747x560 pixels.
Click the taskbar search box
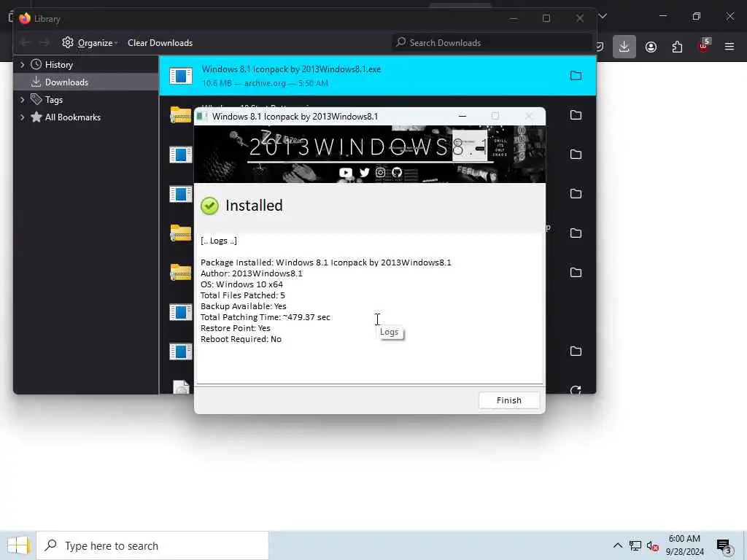[x=152, y=545]
